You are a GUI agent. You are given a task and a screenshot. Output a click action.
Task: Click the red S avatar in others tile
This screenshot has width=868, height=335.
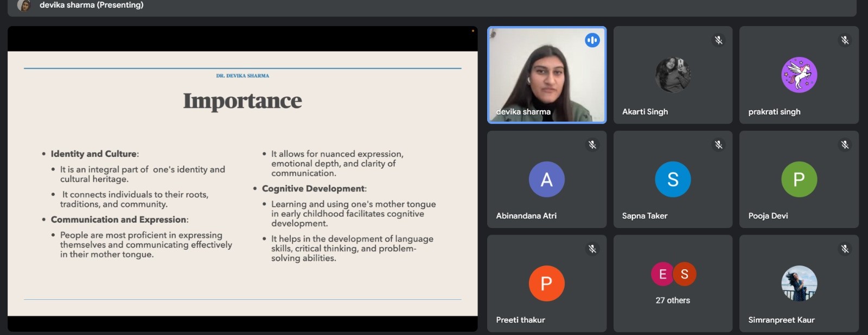[x=685, y=274]
